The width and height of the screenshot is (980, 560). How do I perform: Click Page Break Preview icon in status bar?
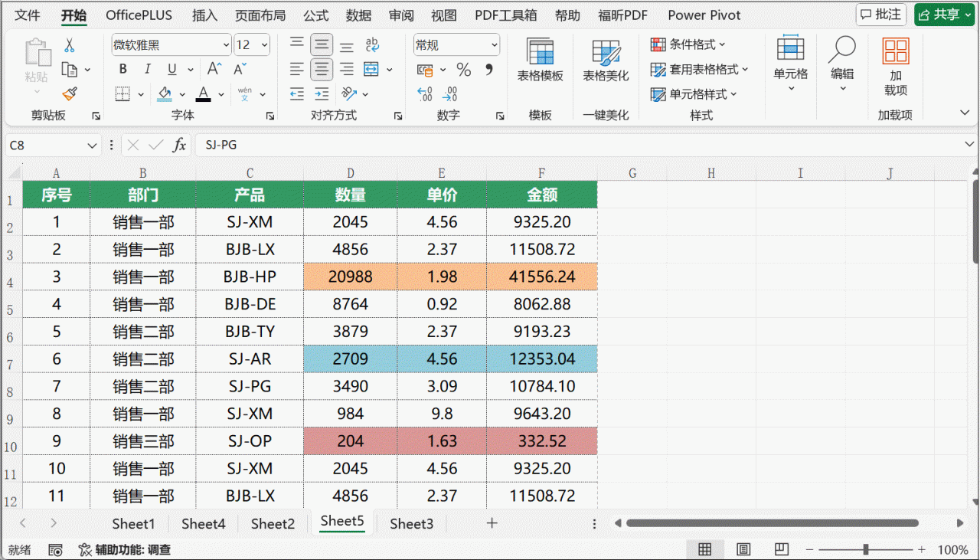click(x=781, y=549)
